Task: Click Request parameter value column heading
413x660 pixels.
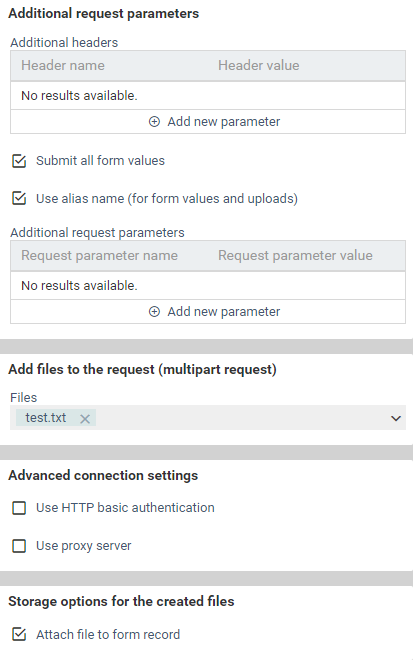Action: pos(295,255)
